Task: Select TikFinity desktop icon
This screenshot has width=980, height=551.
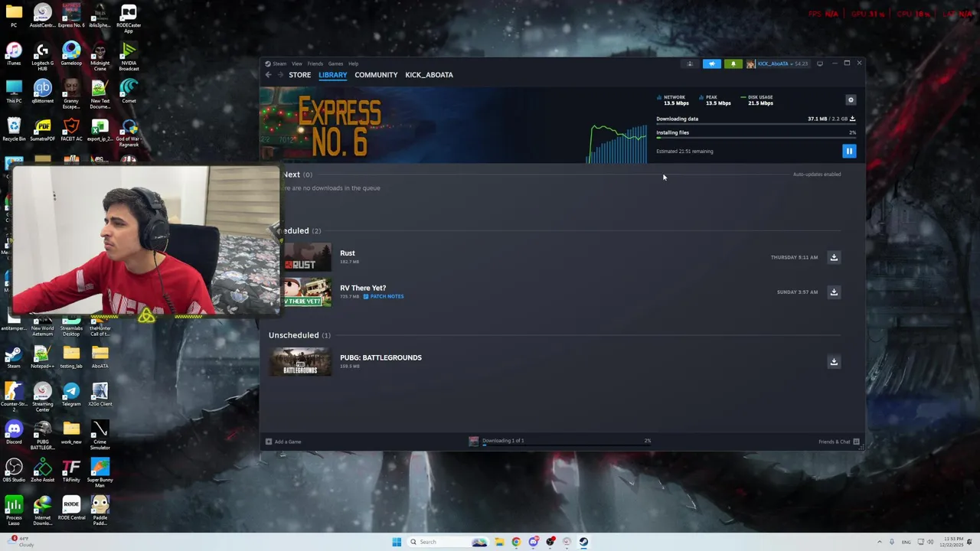Action: [x=71, y=470]
